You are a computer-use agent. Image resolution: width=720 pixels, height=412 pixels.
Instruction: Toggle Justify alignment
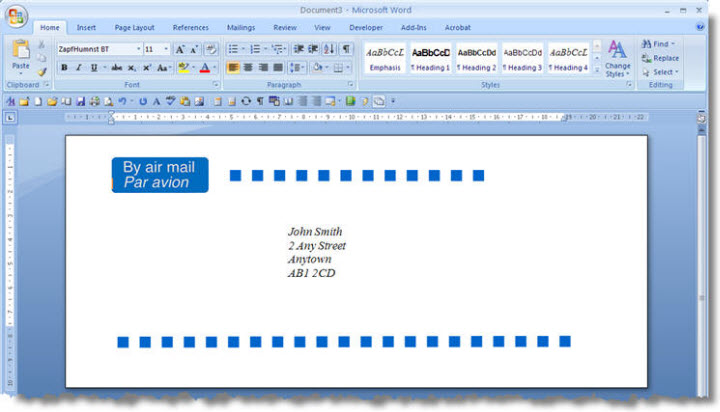(278, 68)
